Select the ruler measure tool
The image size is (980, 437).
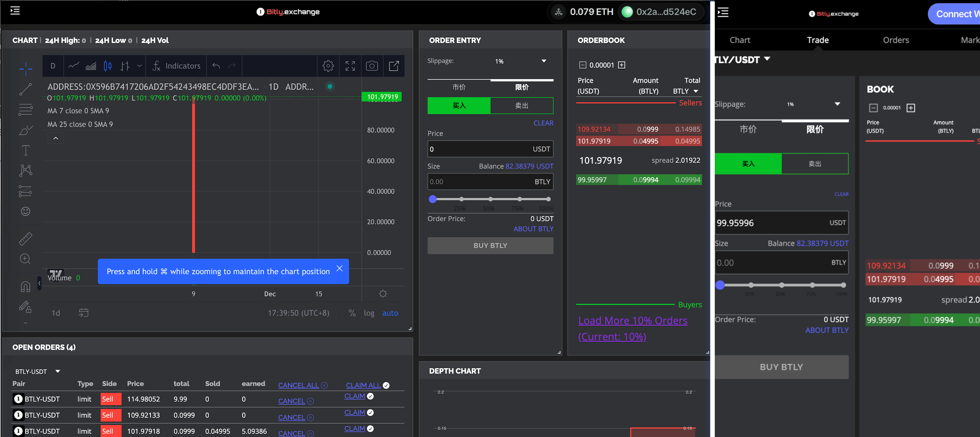[x=25, y=238]
